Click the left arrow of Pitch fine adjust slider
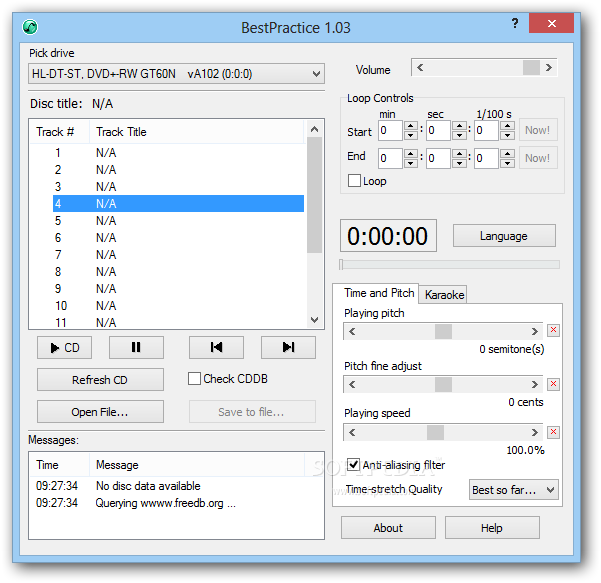 tap(352, 384)
